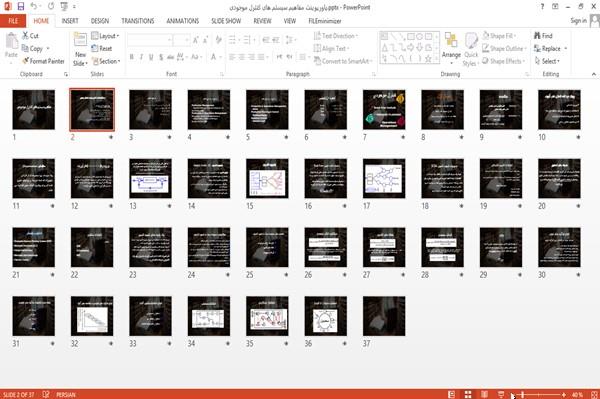Toggle Align Left paragraph button
The image size is (600, 399).
coord(232,57)
